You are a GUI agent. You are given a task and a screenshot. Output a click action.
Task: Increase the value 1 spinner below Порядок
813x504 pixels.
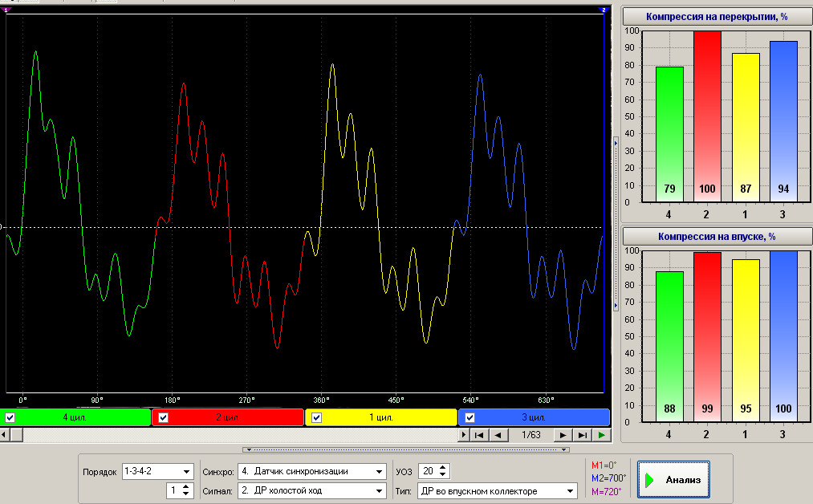185,487
